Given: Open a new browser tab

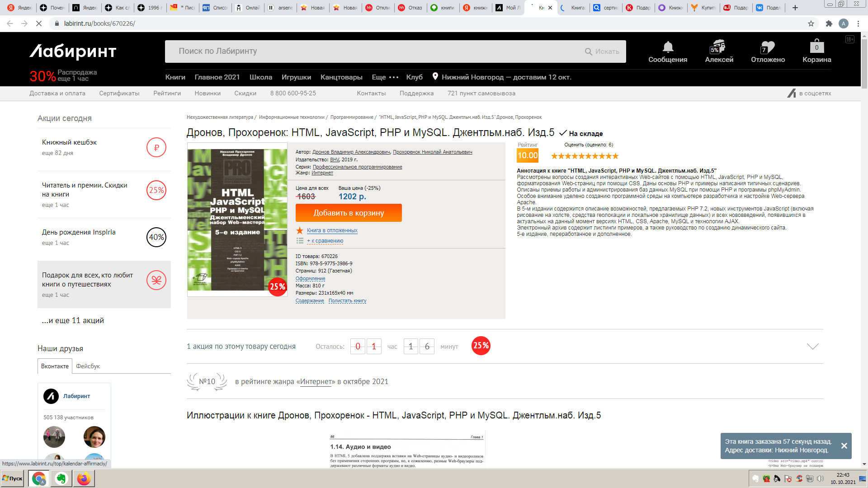Looking at the screenshot, I should (795, 8).
